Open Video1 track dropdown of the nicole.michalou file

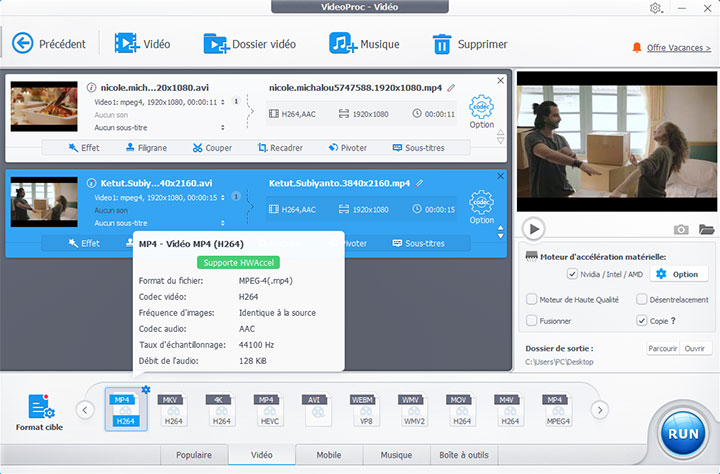223,102
